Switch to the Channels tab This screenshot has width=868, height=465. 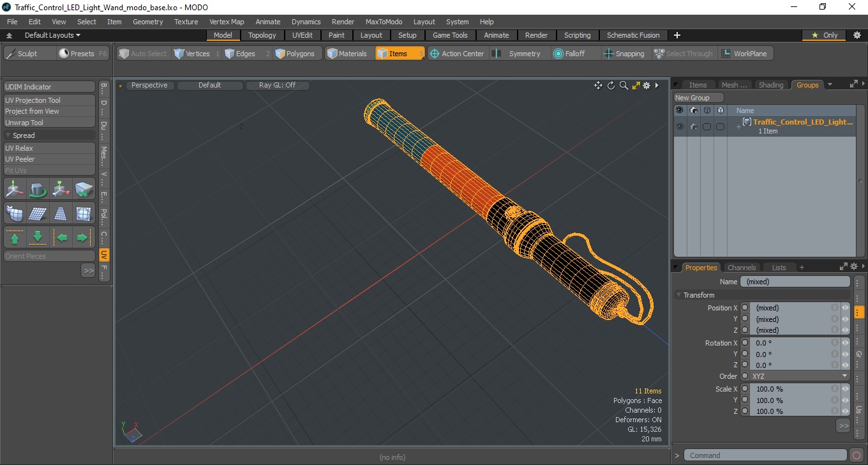(742, 268)
